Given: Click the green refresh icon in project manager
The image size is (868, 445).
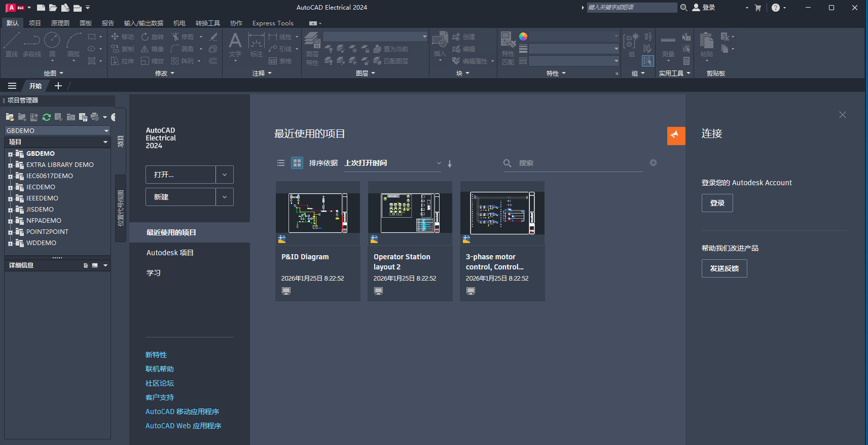Looking at the screenshot, I should (x=46, y=117).
